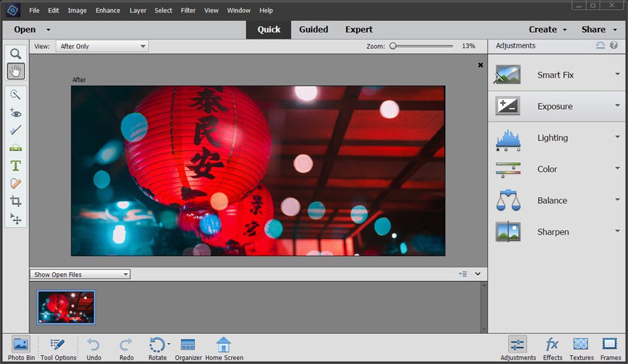Show the Effects panel
Viewport: 628px width, 364px height.
click(552, 348)
